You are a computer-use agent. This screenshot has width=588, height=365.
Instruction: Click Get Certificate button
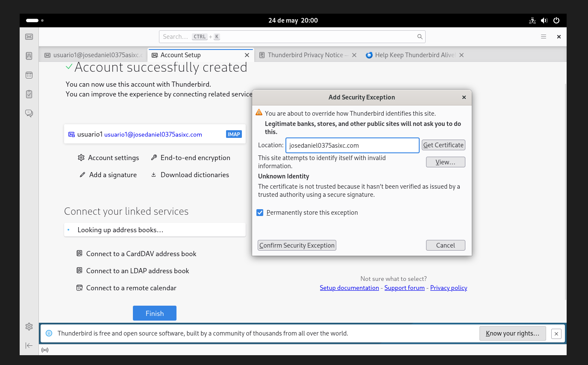[443, 145]
